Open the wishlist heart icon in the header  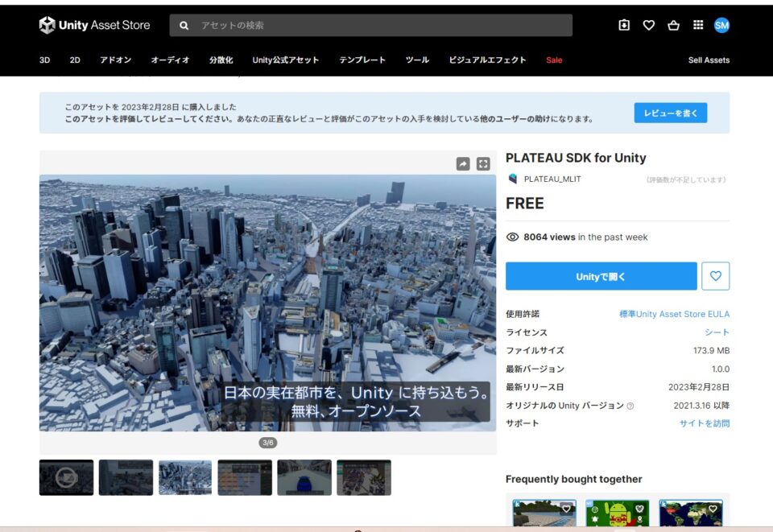[647, 25]
